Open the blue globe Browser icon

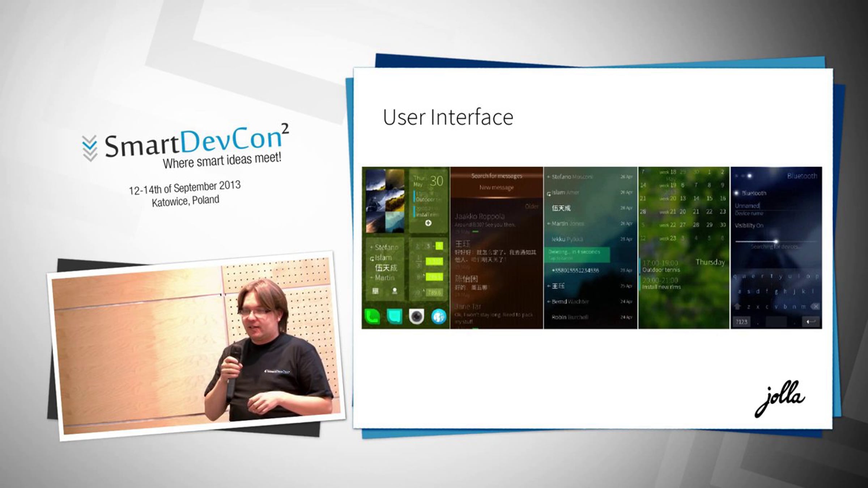pyautogui.click(x=439, y=317)
